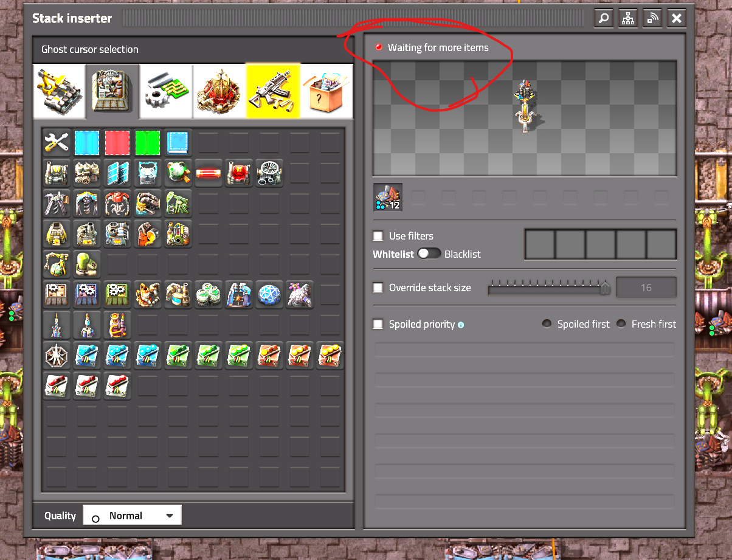The width and height of the screenshot is (732, 560).
Task: Open the Combat category tab
Action: click(273, 91)
